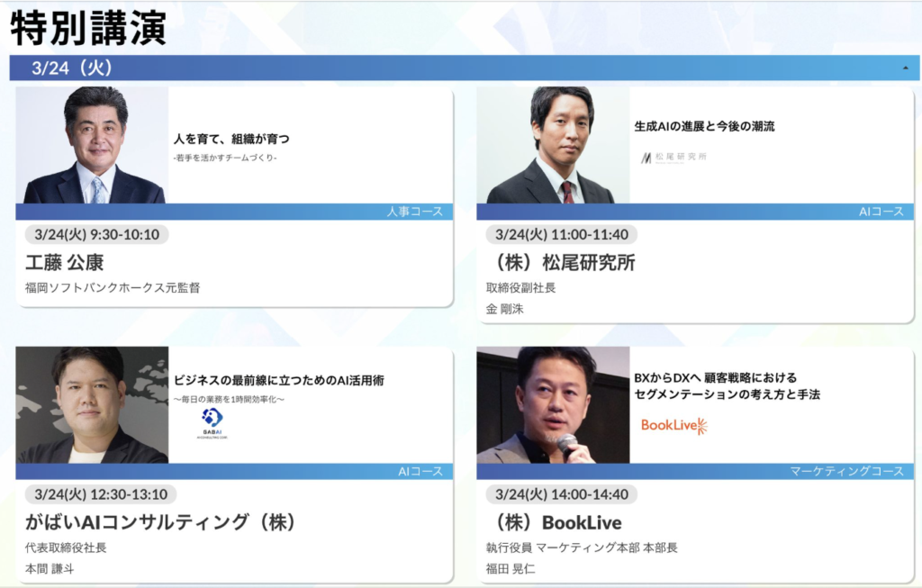Select the 人事コース label
The image size is (922, 588).
(414, 212)
